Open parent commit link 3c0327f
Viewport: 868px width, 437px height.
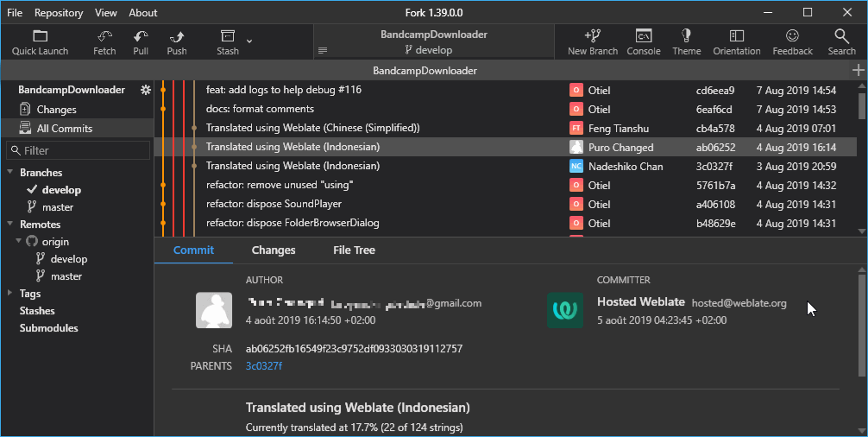coord(263,366)
